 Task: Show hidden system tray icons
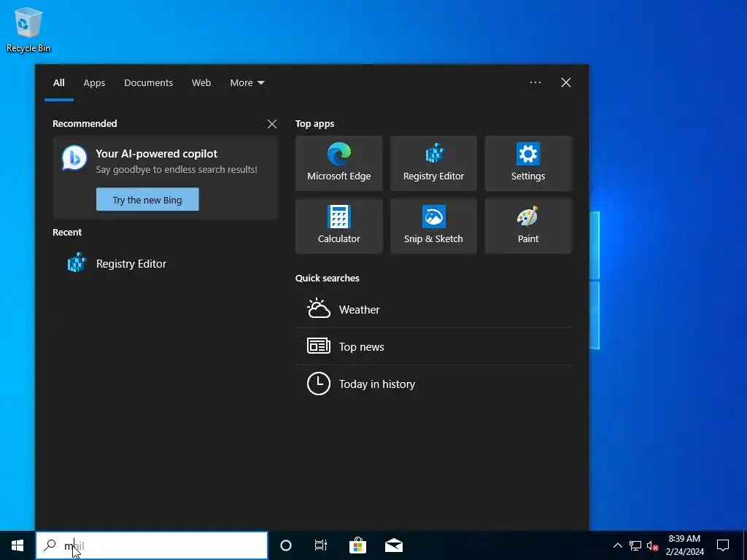click(x=617, y=545)
